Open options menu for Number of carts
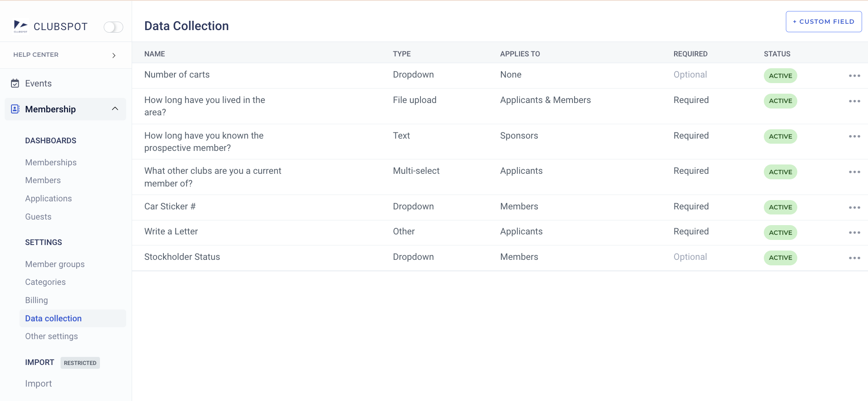868x401 pixels. 854,76
